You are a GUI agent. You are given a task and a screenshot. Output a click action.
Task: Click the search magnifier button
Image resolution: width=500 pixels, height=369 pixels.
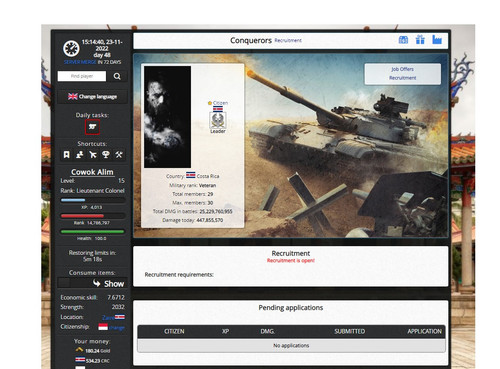point(117,76)
